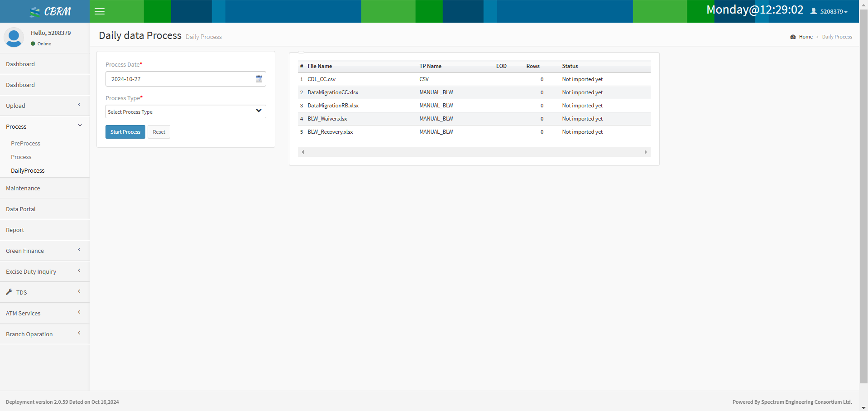Click the Reset button
Viewport: 868px width, 411px height.
click(159, 132)
